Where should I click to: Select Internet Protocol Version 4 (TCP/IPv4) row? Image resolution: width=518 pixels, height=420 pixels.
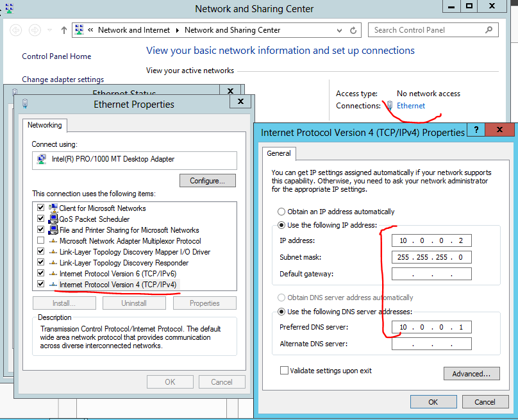tap(118, 285)
